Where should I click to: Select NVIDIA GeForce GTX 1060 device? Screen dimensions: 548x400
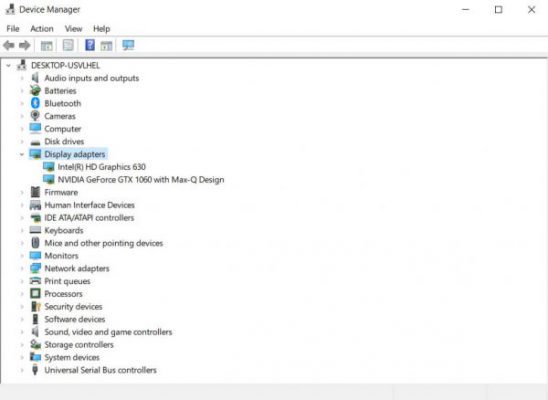pyautogui.click(x=141, y=180)
